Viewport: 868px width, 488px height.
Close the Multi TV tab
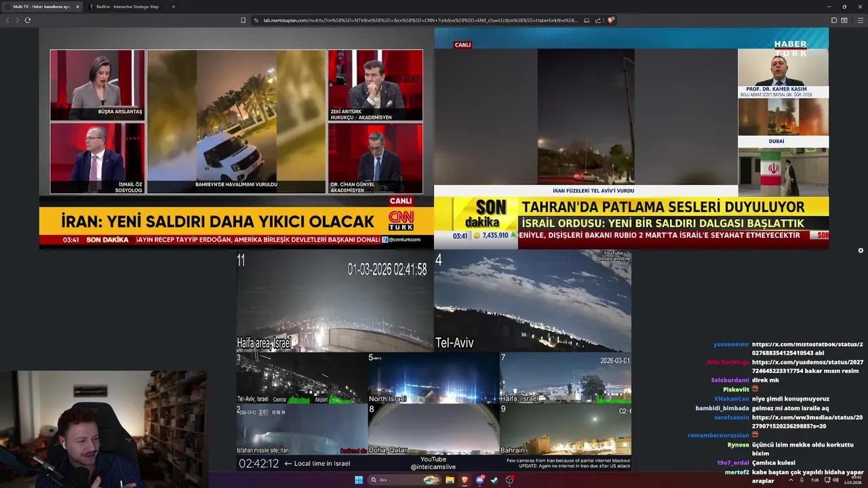coord(77,7)
